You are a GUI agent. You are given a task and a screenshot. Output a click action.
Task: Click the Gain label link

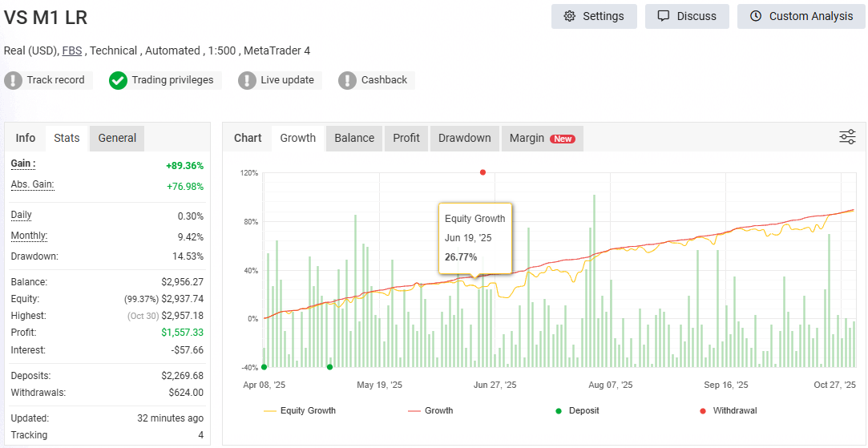point(23,163)
